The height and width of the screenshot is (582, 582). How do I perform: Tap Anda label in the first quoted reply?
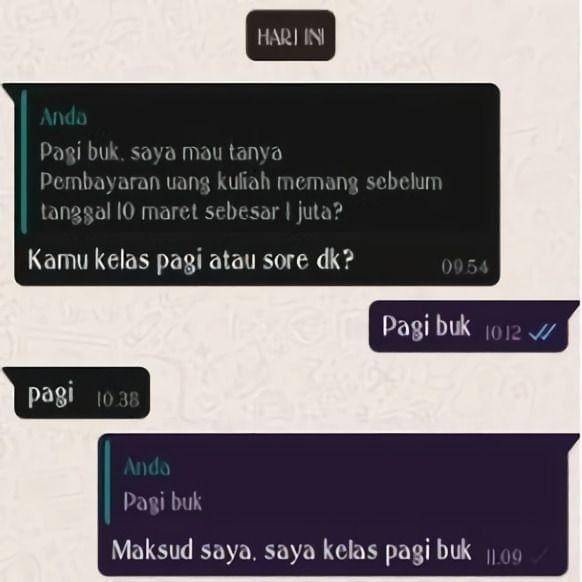63,117
